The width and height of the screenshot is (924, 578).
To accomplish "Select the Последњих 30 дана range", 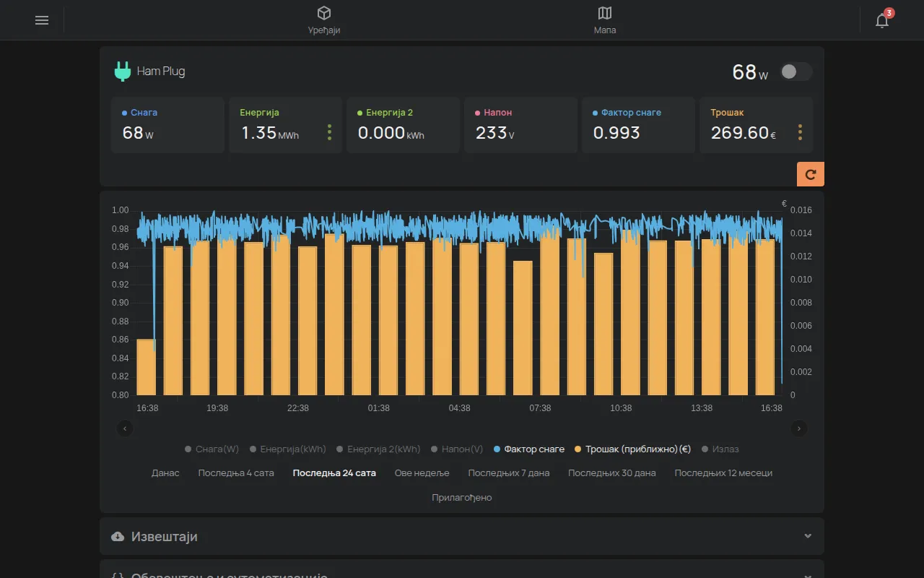I will point(611,473).
